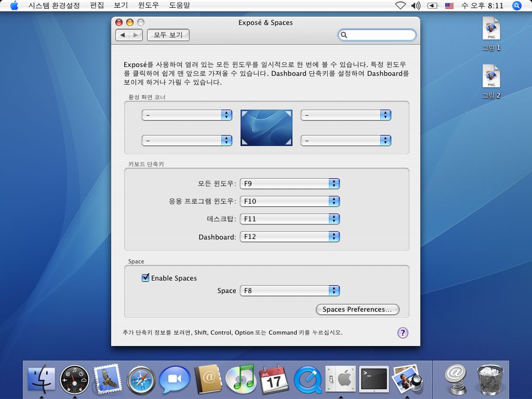This screenshot has width=532, height=399.
Task: Open top-left active screen corner dropdown
Action: 187,115
